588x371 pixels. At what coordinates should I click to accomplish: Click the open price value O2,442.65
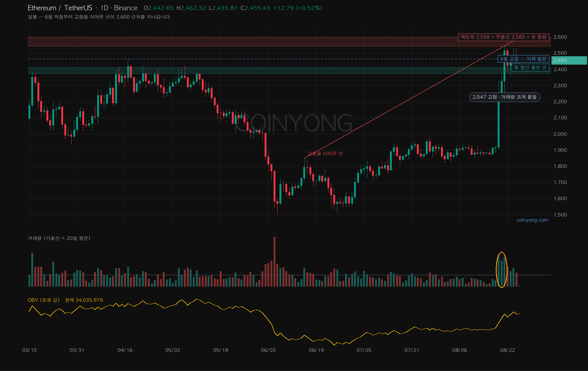tap(158, 8)
